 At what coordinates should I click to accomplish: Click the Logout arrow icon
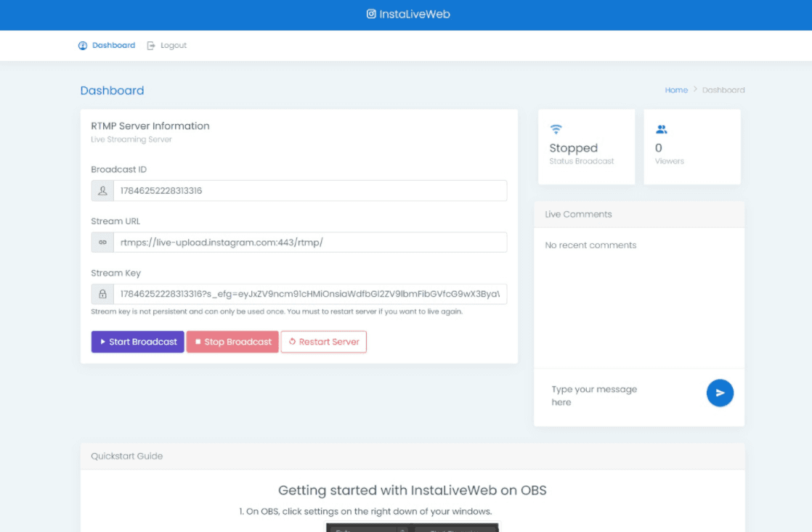pos(151,45)
